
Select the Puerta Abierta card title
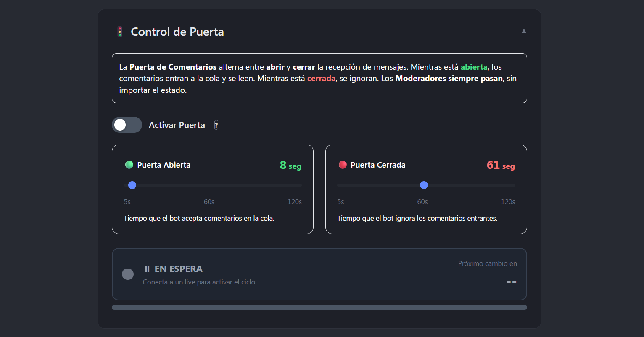[x=164, y=165]
